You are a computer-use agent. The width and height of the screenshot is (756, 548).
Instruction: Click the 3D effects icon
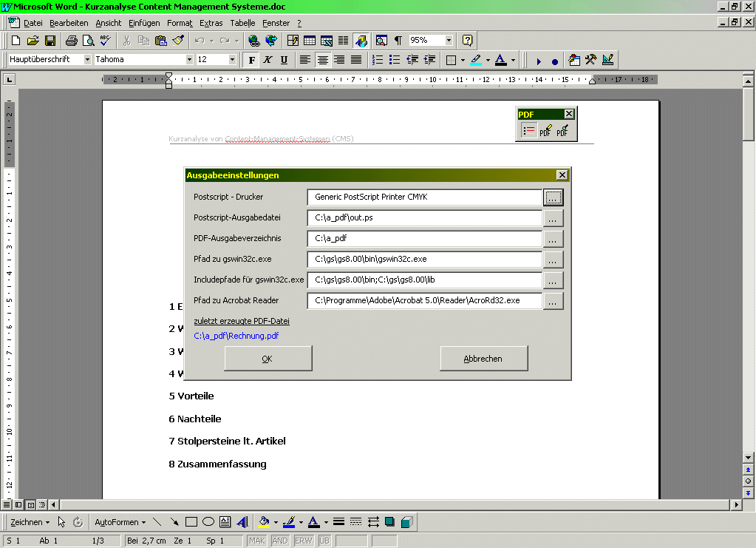pyautogui.click(x=407, y=522)
